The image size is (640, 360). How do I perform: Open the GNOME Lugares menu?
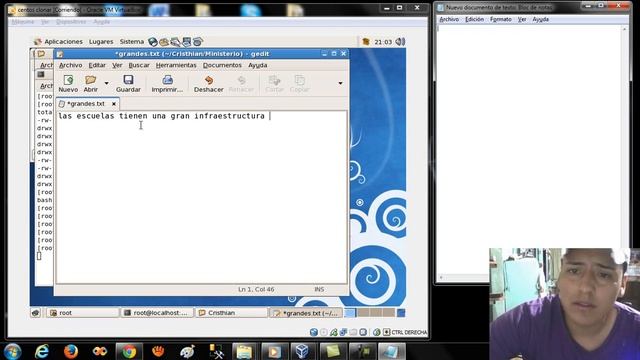101,42
